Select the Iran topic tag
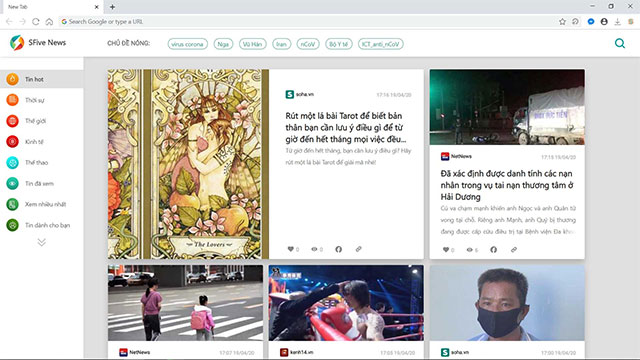Screen dimensions: 640x360 tap(282, 44)
